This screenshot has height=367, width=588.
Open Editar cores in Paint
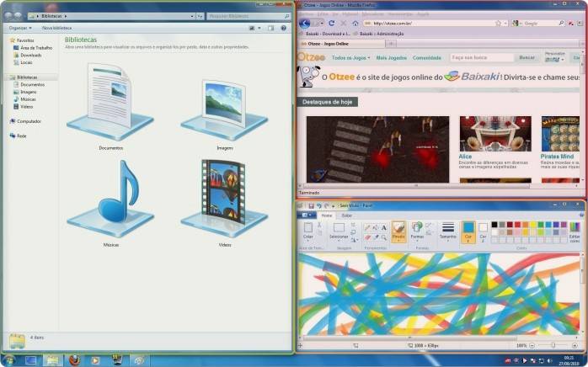575,232
